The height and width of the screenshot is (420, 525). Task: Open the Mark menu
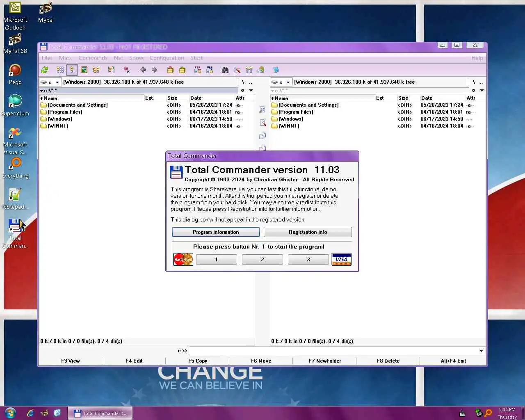click(65, 58)
